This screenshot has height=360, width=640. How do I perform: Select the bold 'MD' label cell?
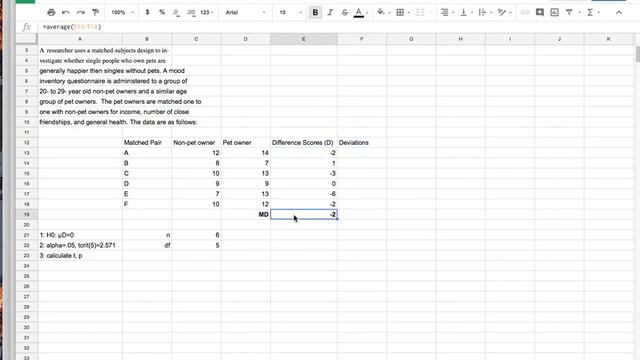[246, 215]
